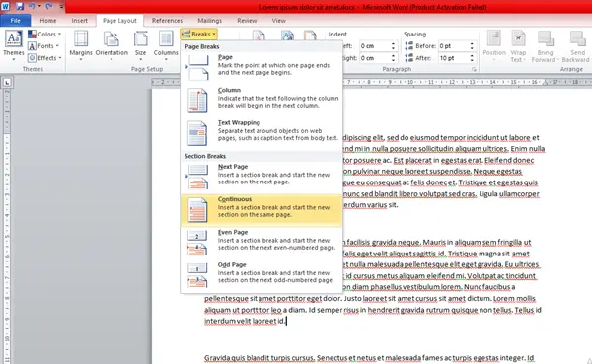Collapse the Breaks dropdown button
Image resolution: width=592 pixels, height=364 pixels.
click(198, 34)
